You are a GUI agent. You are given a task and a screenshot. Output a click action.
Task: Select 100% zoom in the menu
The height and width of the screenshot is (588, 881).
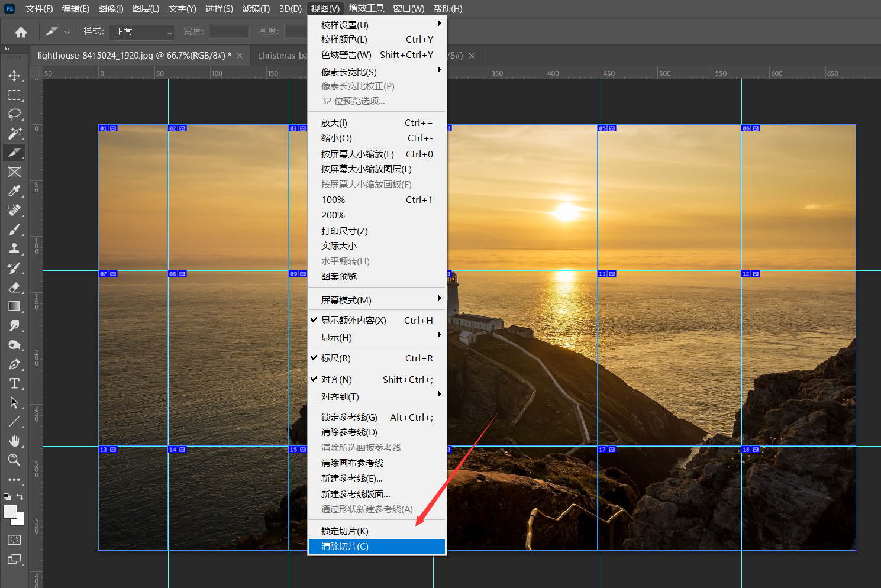click(x=377, y=200)
